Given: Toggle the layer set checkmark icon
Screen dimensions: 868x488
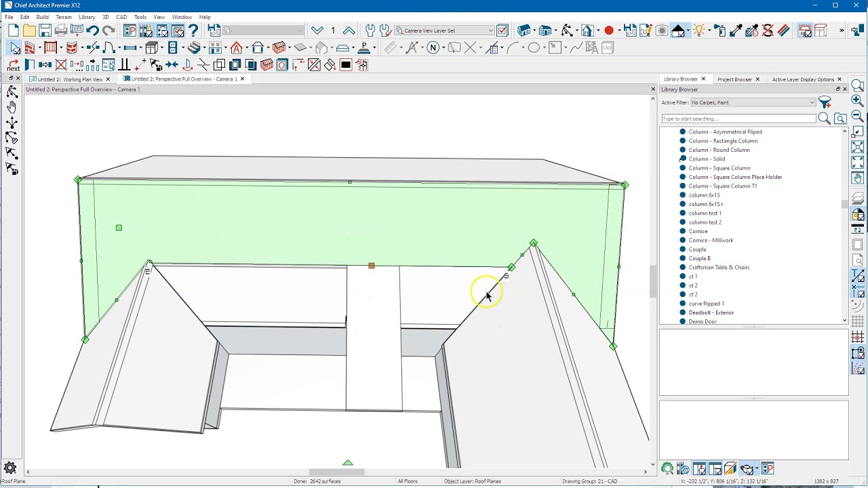Looking at the screenshot, I should (x=502, y=30).
